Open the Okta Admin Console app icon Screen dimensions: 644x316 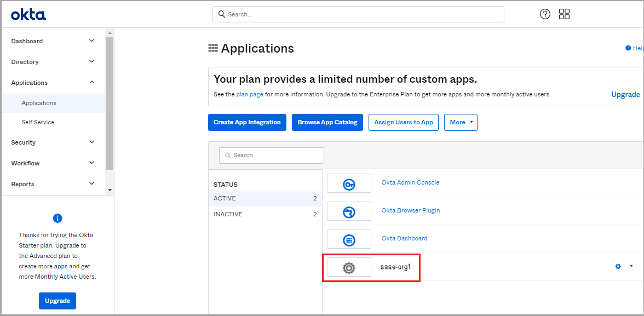(x=349, y=183)
